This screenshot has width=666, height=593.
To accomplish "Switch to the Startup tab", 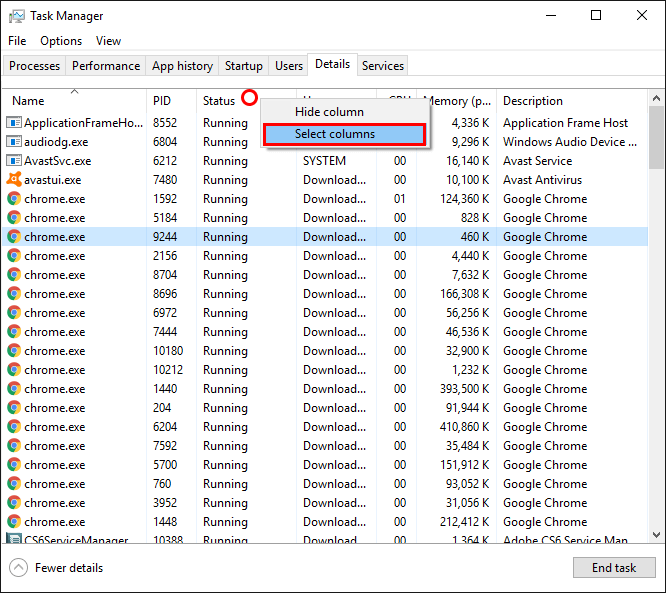I will (243, 66).
